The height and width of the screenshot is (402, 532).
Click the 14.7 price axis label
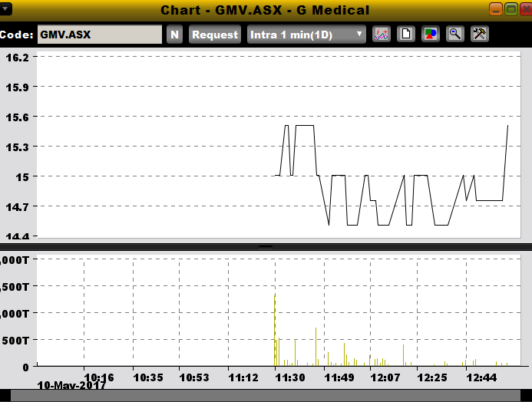click(18, 207)
